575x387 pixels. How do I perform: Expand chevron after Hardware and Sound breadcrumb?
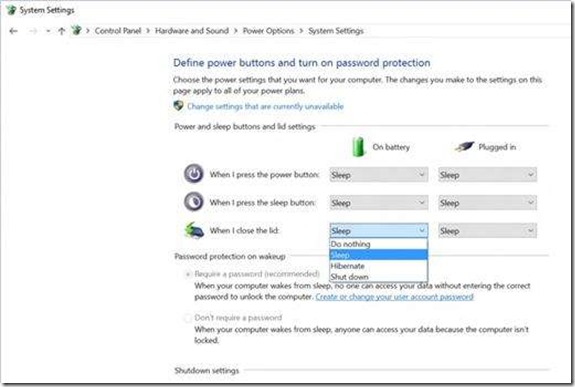(x=235, y=31)
